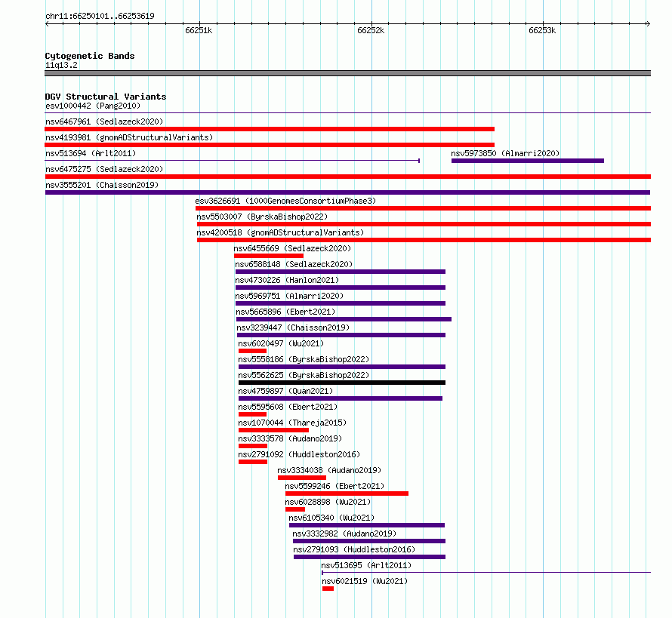The image size is (672, 618).
Task: Select nsv3332982 (Audano2019) label
Action: tap(344, 533)
